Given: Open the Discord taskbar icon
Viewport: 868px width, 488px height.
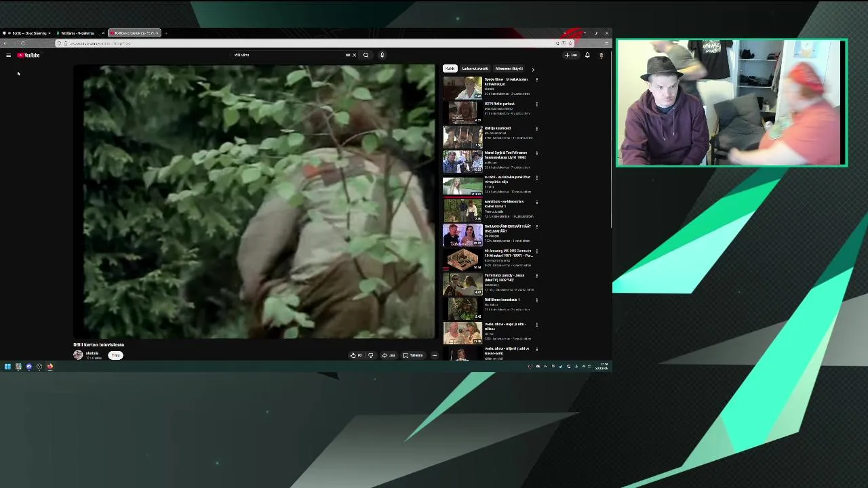Looking at the screenshot, I should pyautogui.click(x=28, y=367).
